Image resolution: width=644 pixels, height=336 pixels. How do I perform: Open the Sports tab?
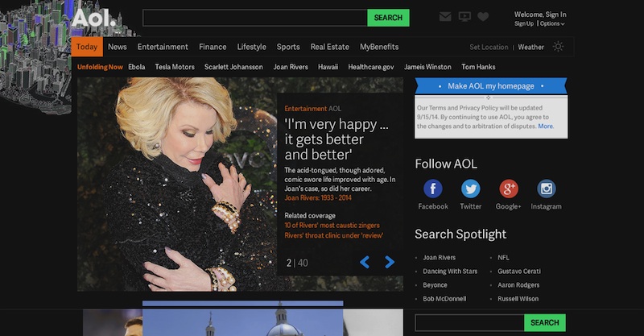coord(288,47)
